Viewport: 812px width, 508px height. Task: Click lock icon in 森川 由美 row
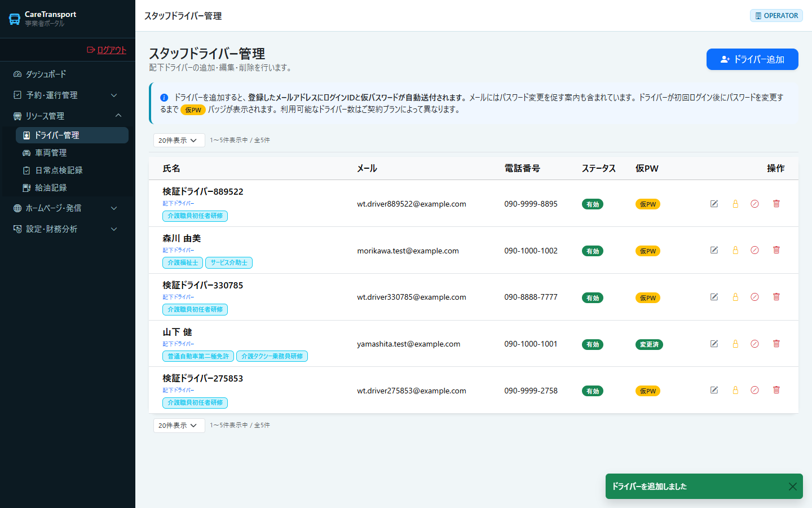pyautogui.click(x=735, y=250)
